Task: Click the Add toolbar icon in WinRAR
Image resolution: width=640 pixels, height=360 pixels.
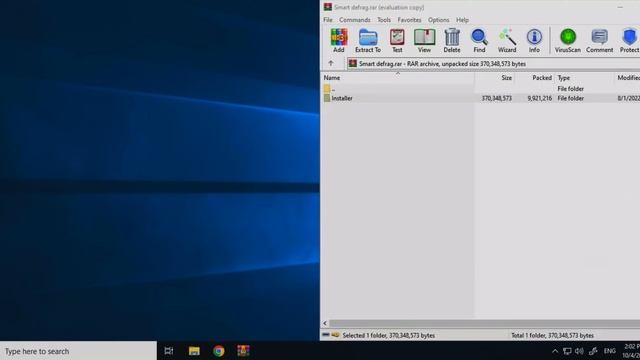Action: click(338, 41)
